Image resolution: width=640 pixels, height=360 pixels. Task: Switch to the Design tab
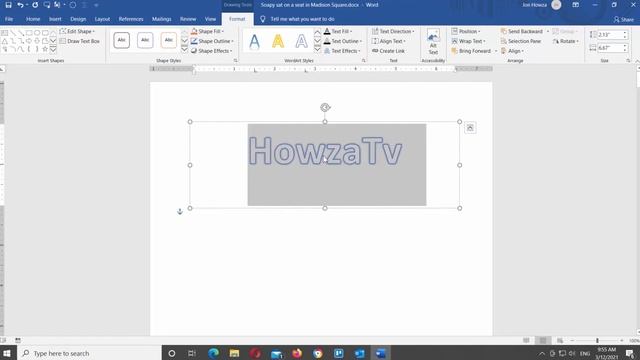pyautogui.click(x=78, y=19)
